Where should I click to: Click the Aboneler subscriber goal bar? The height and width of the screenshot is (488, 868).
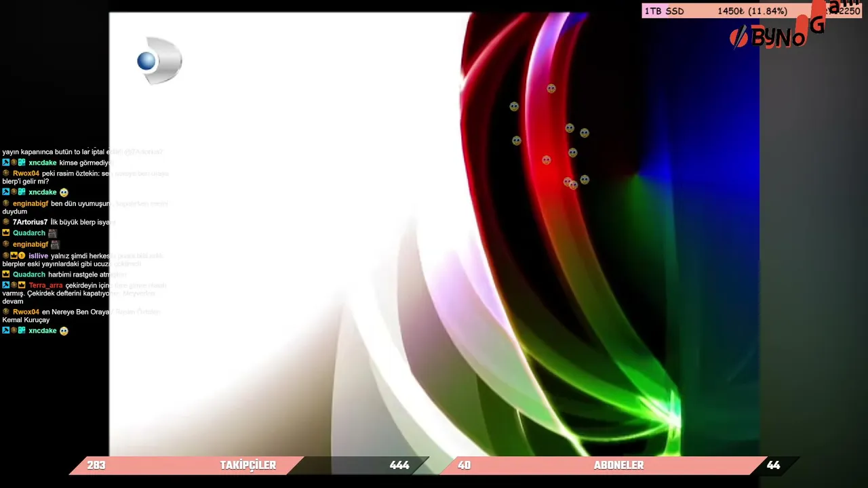pyautogui.click(x=619, y=465)
